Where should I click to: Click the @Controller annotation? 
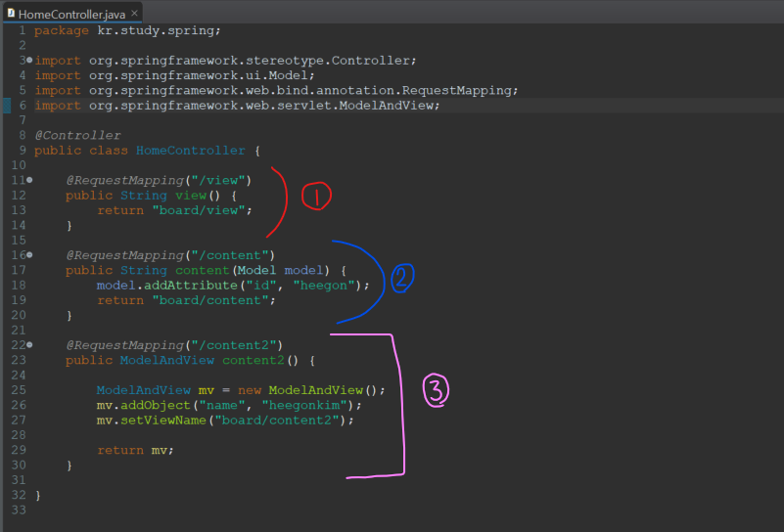(77, 135)
